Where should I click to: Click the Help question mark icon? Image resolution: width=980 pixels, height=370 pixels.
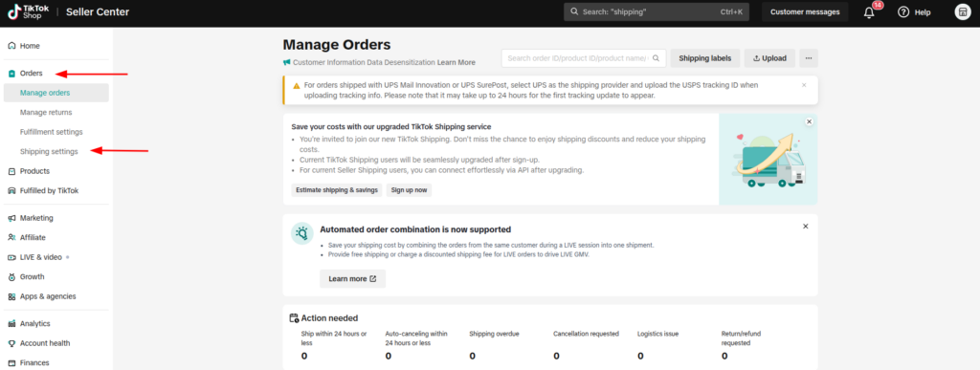pyautogui.click(x=903, y=11)
